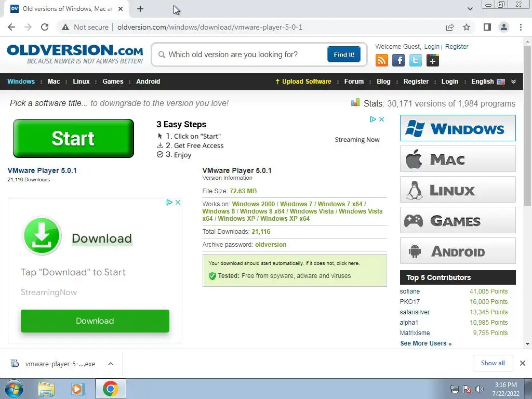The height and width of the screenshot is (399, 532).
Task: Open the Windows Start orb
Action: 14,389
